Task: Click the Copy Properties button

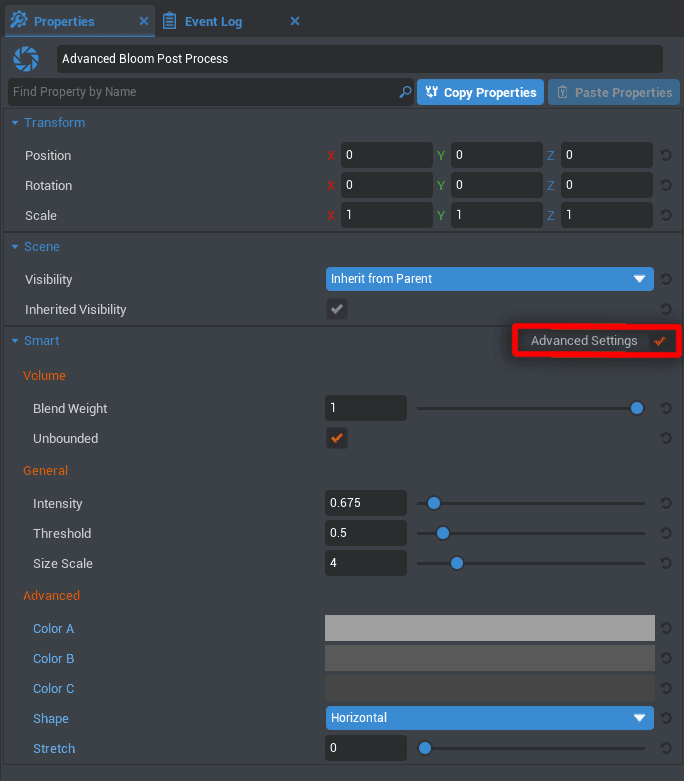Action: pos(480,92)
